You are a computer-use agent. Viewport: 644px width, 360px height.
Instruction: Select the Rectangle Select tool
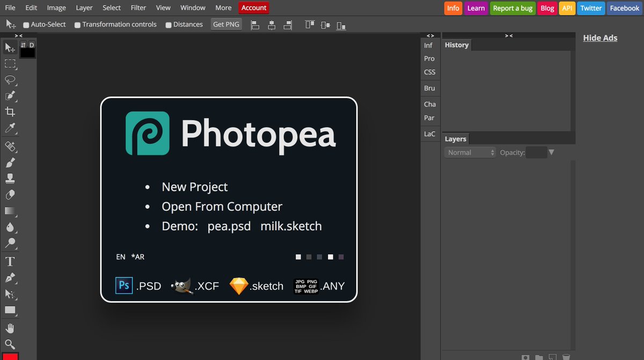[x=10, y=63]
